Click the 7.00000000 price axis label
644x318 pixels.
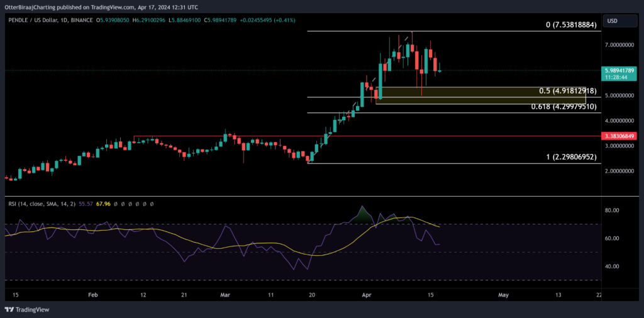pyautogui.click(x=619, y=45)
